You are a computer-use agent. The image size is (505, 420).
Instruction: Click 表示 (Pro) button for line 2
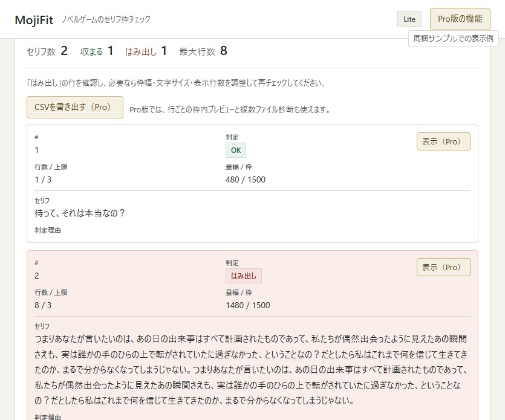point(443,267)
